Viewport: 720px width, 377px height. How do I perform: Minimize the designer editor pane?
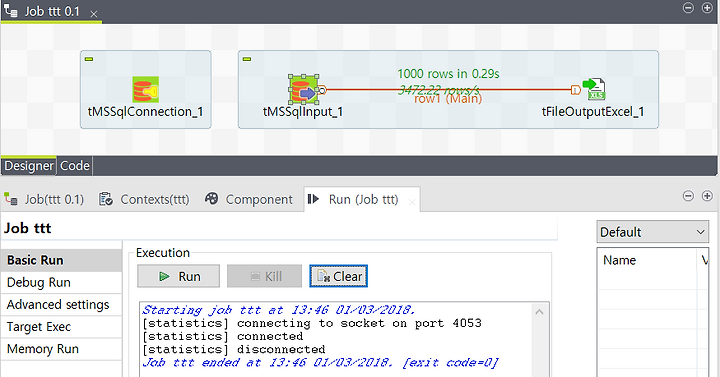click(x=688, y=8)
